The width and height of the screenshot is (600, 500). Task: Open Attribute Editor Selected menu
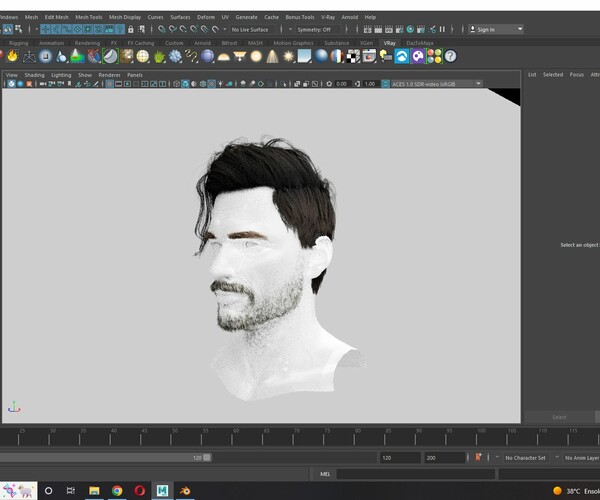553,75
